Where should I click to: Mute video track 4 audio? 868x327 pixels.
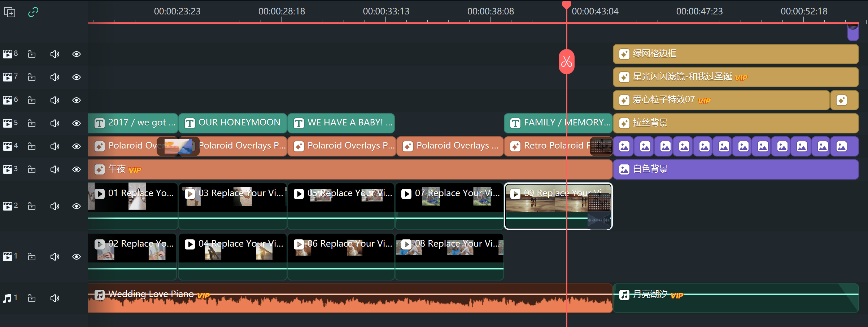tap(55, 146)
